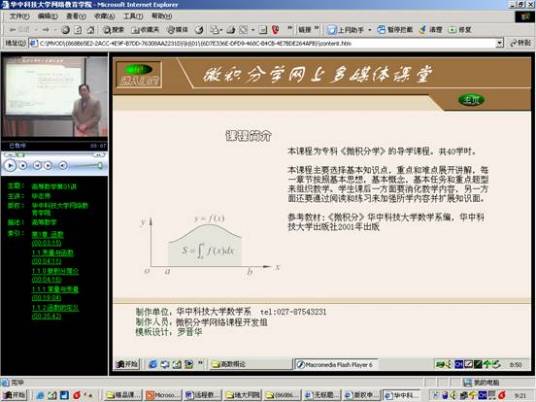
Task: Open the 帮助(H) menu
Action: tap(162, 16)
